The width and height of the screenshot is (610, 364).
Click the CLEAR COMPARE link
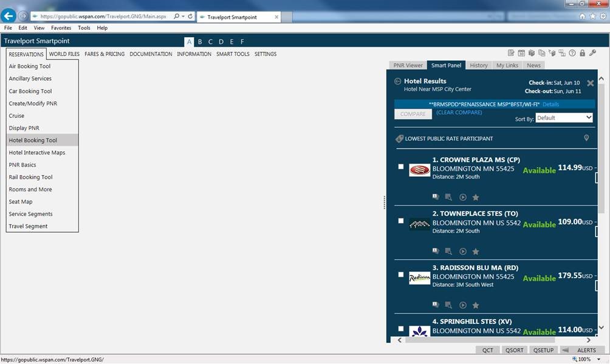(x=459, y=112)
